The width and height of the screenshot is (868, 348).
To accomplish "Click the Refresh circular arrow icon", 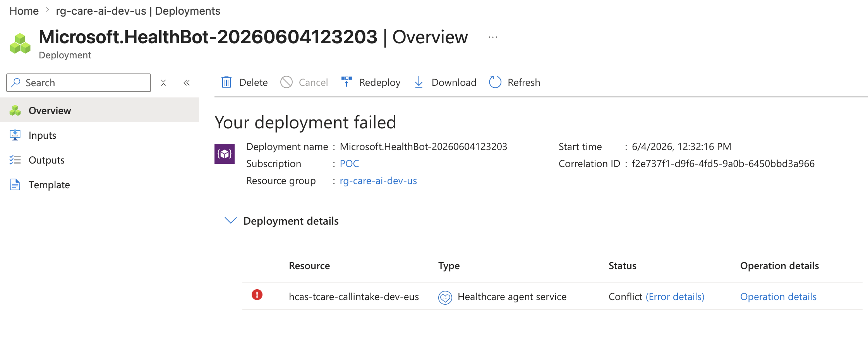I will tap(495, 82).
